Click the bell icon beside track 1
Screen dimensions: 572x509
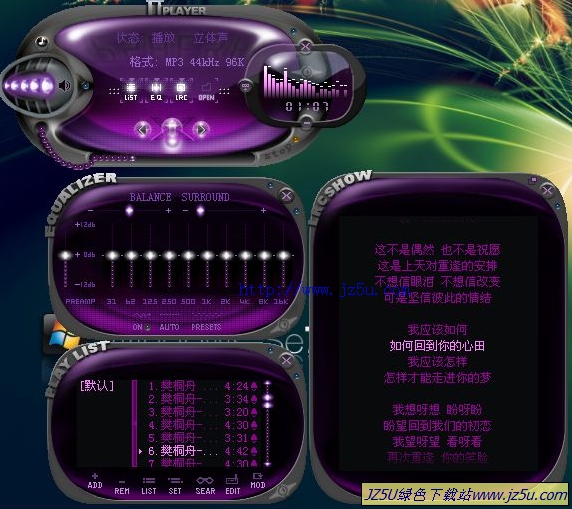pos(254,386)
